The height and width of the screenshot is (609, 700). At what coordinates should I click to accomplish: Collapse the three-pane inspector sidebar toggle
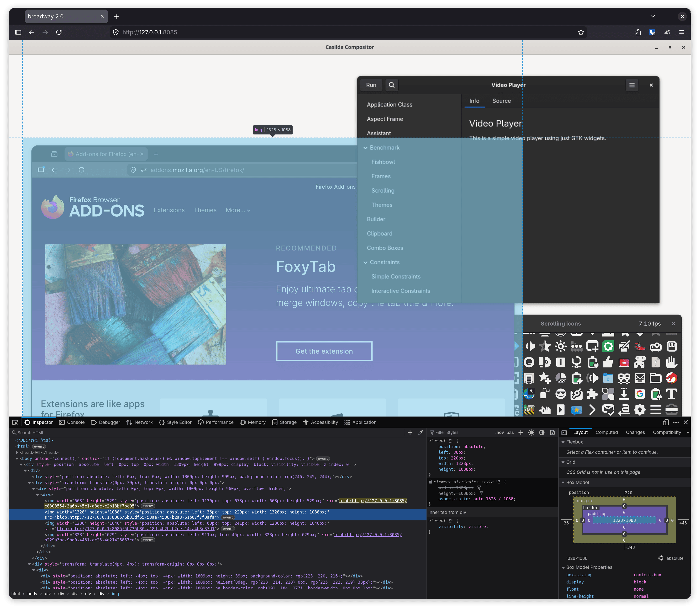[564, 433]
